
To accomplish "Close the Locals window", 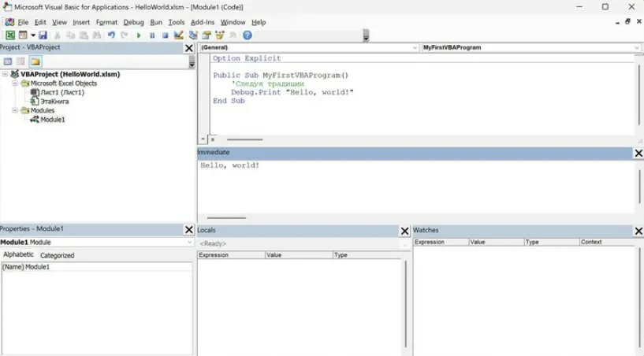I will tap(404, 232).
